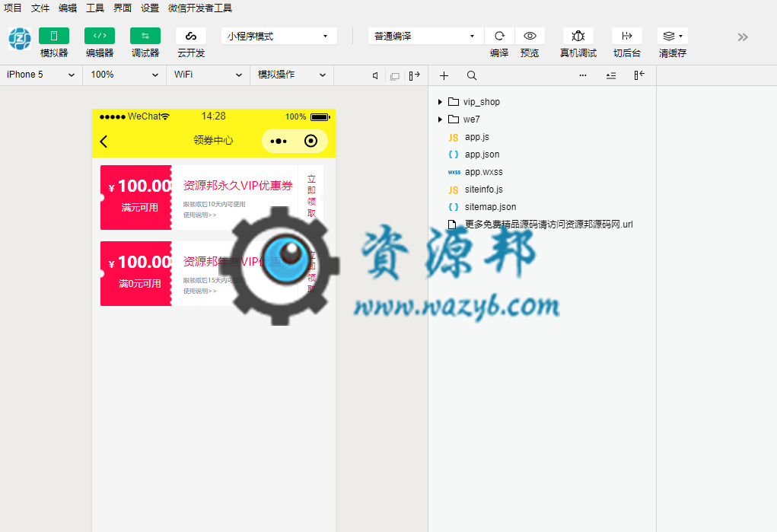Open app.json file
The image size is (777, 532).
click(482, 155)
